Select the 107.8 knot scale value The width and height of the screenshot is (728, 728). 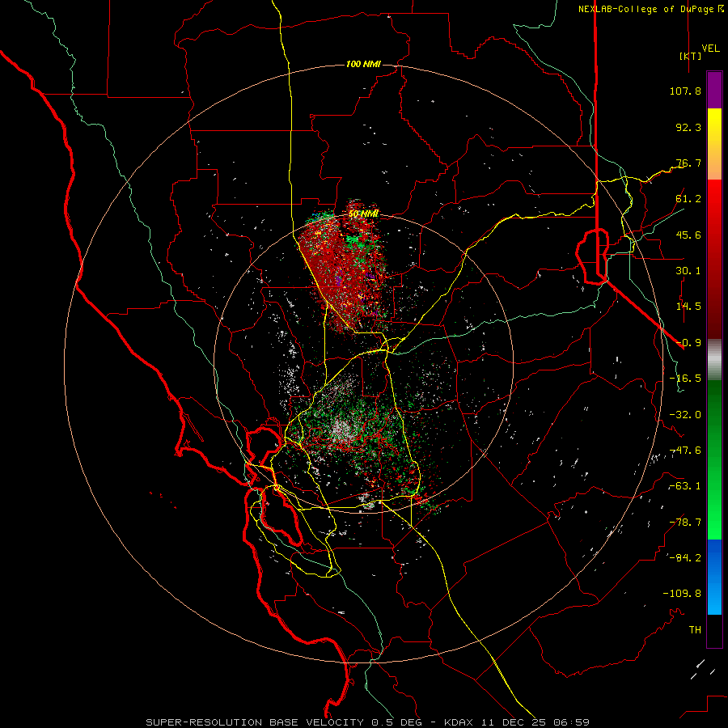685,91
